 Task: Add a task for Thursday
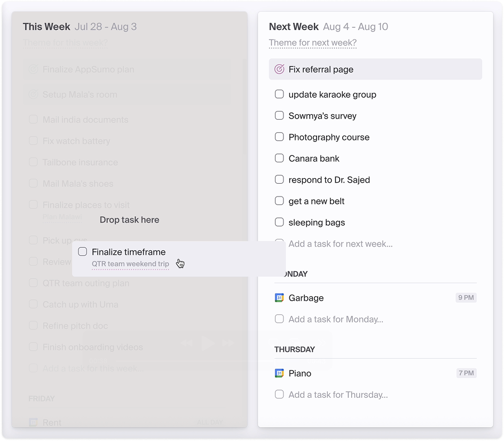click(x=337, y=395)
